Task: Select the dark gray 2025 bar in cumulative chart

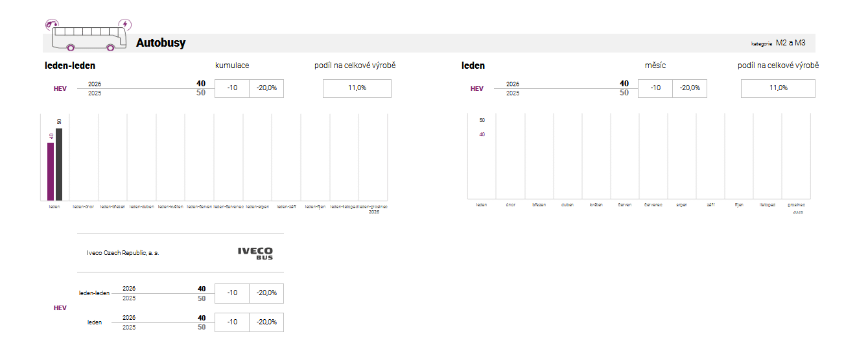Action: 59,164
